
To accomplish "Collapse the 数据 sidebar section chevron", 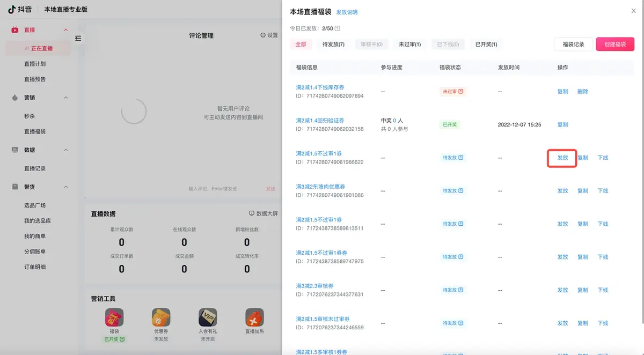I will click(x=66, y=150).
